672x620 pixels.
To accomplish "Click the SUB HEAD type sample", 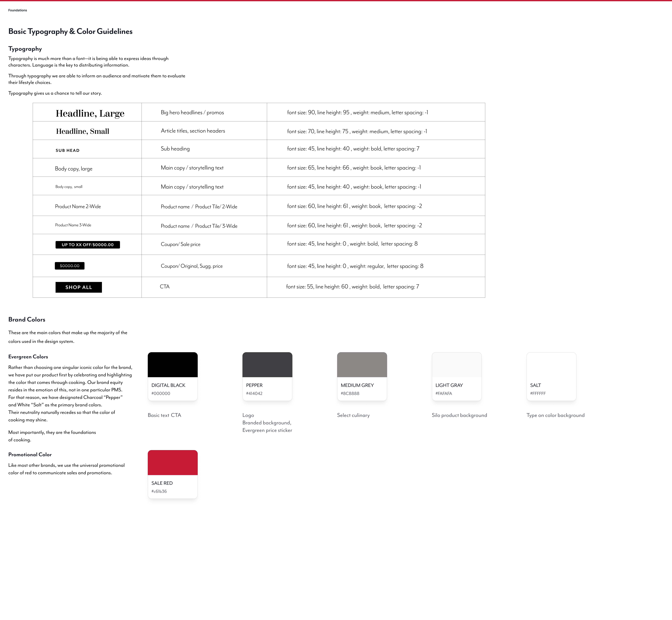I will 67,150.
